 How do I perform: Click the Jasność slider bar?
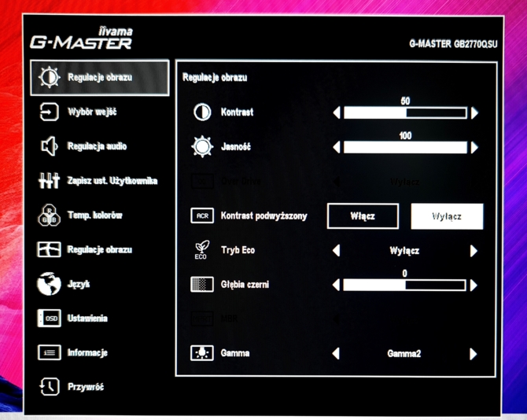pos(405,147)
